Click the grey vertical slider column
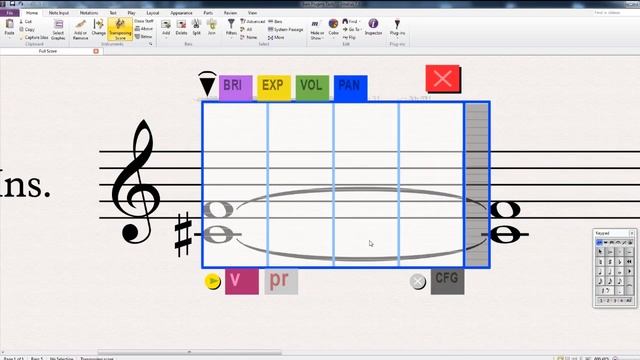Screen dimensions: 640x360 [477, 184]
